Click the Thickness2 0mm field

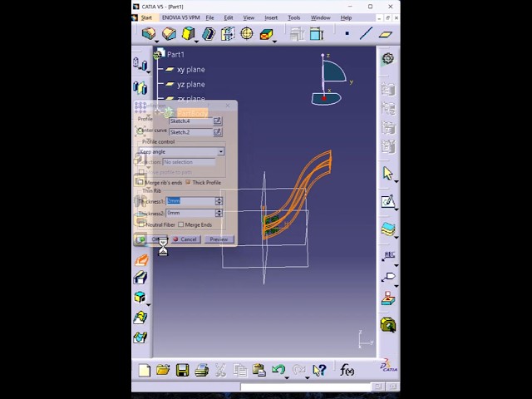(x=190, y=213)
